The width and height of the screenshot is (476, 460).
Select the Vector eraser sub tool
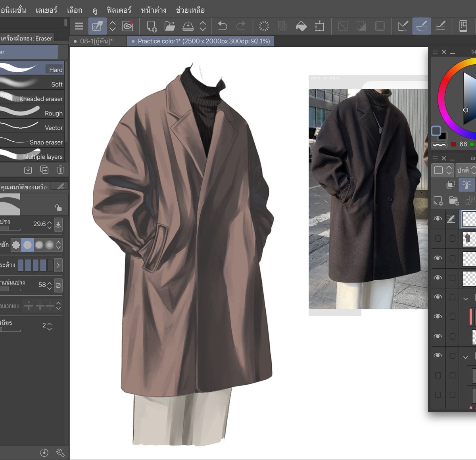tap(32, 127)
